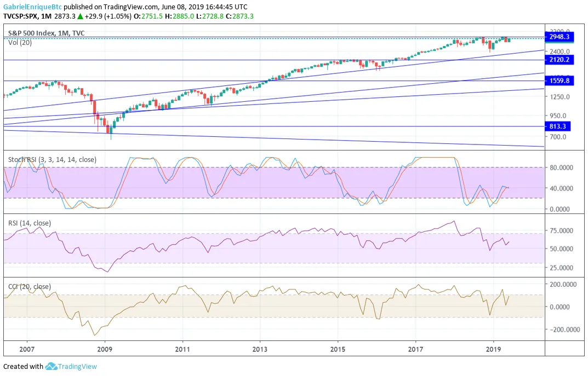
Task: Click the 25.0000 level on the RSI scale
Action: pyautogui.click(x=561, y=268)
